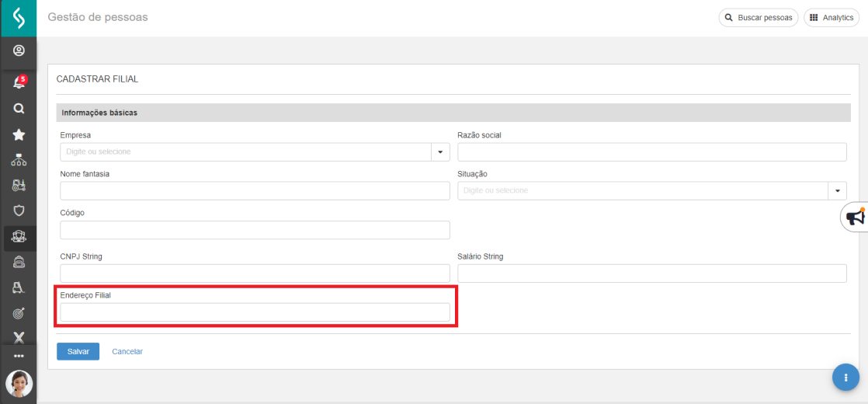The height and width of the screenshot is (404, 868).
Task: Click the Salvar button
Action: 78,351
